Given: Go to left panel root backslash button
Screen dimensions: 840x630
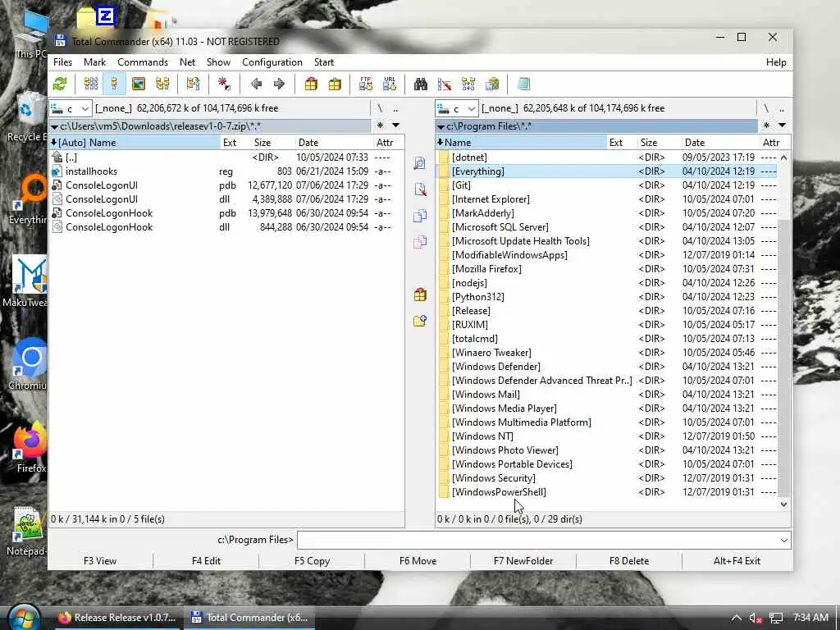Looking at the screenshot, I should 380,108.
